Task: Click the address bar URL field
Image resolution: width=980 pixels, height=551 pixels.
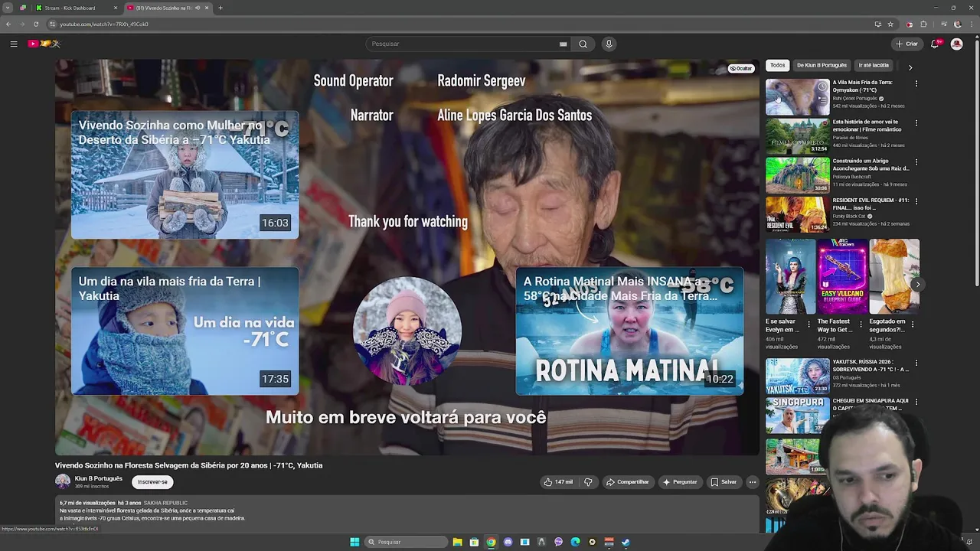Action: 459,24
